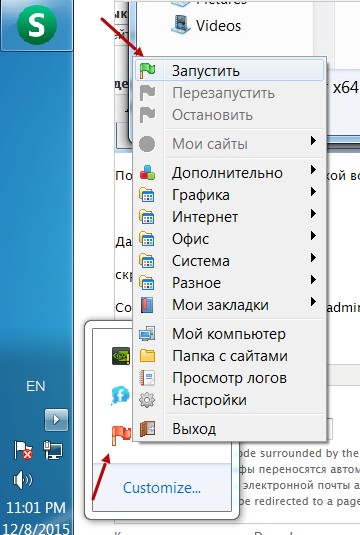
Task: Click the book icon beside Мои закладки
Action: (147, 305)
